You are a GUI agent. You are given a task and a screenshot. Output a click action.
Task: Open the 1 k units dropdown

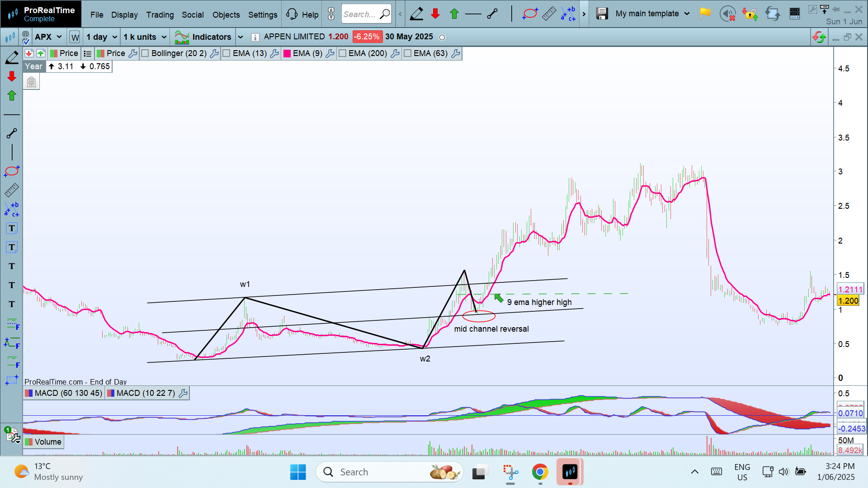click(145, 37)
